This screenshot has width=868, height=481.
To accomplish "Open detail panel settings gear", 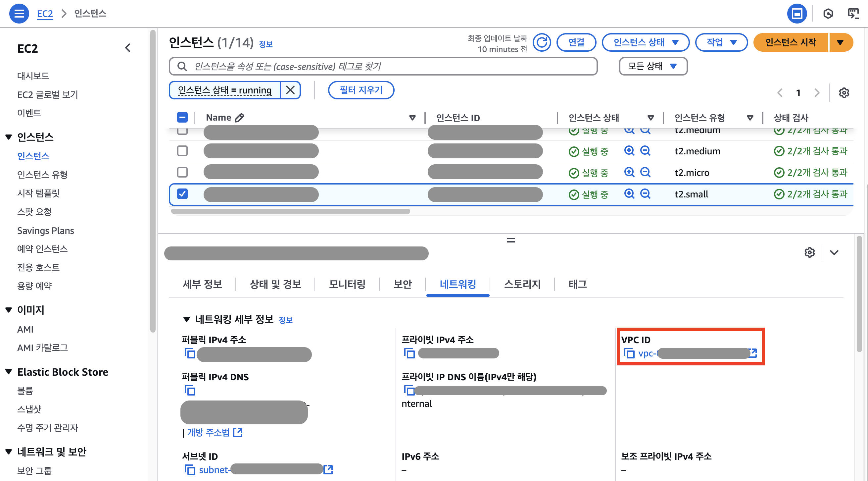I will [x=809, y=252].
